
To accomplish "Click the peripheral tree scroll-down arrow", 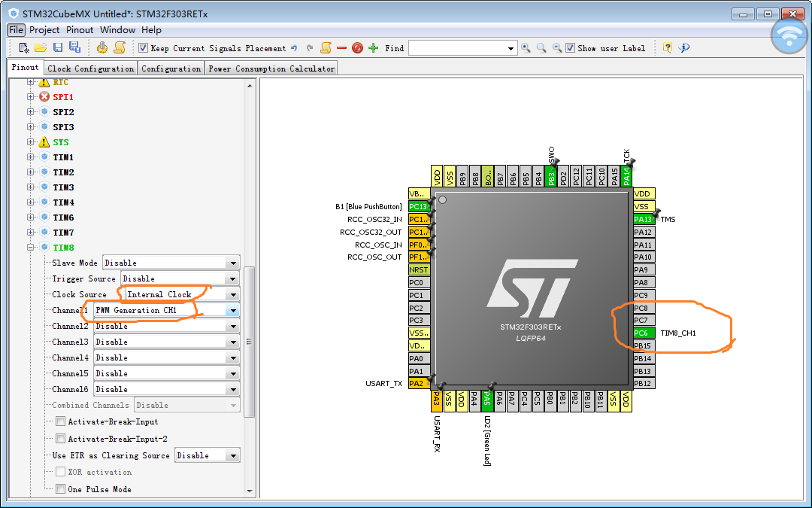I will coord(250,491).
